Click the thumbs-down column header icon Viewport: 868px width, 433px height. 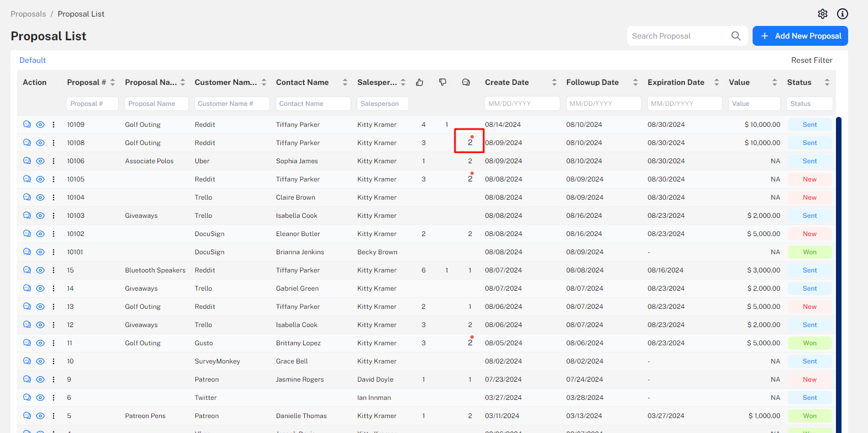click(x=443, y=82)
